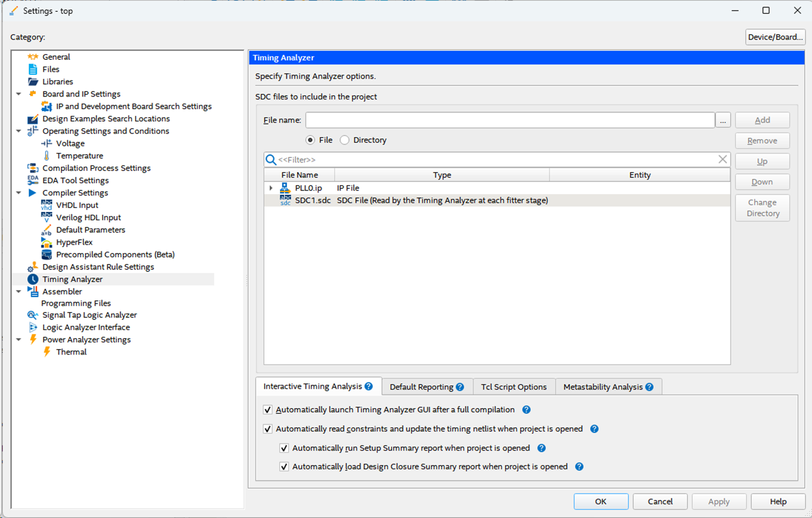812x518 pixels.
Task: Clear the filter with the X icon
Action: [722, 159]
